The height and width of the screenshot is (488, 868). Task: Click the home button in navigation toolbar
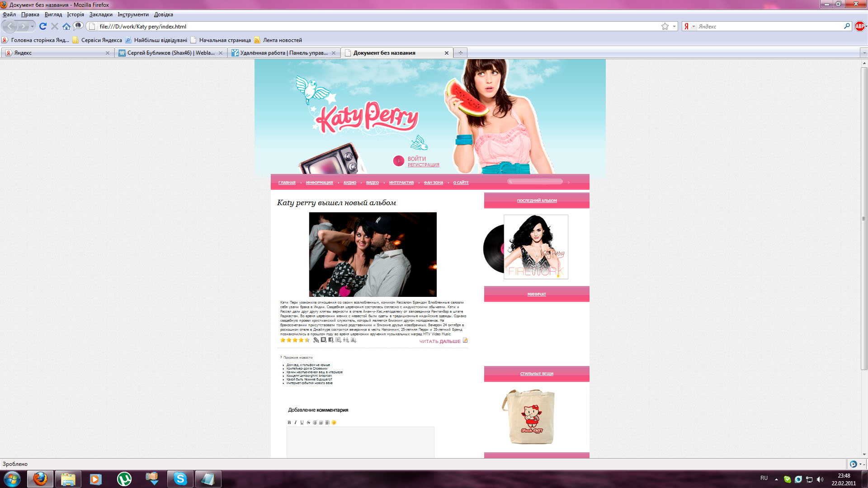click(x=66, y=27)
